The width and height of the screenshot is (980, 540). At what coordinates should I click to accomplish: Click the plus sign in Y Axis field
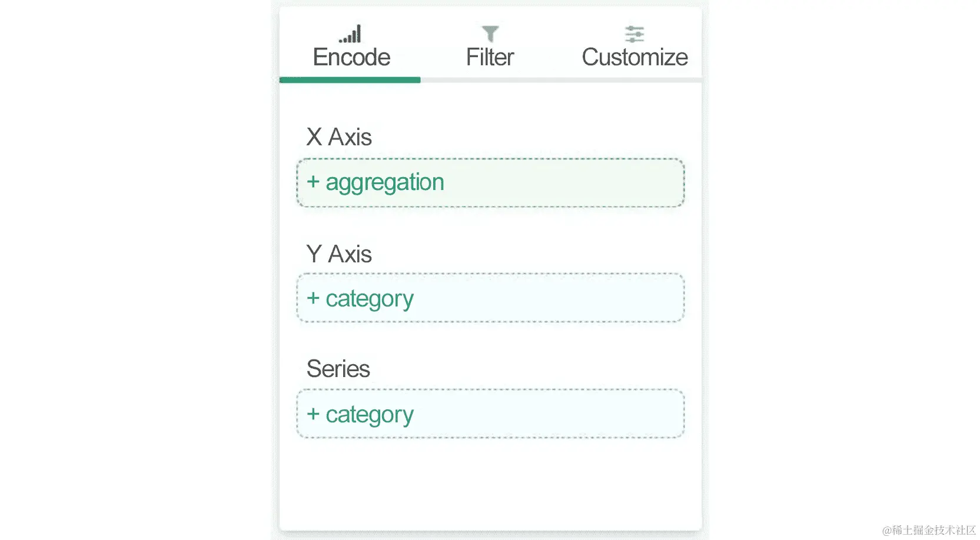click(x=313, y=298)
